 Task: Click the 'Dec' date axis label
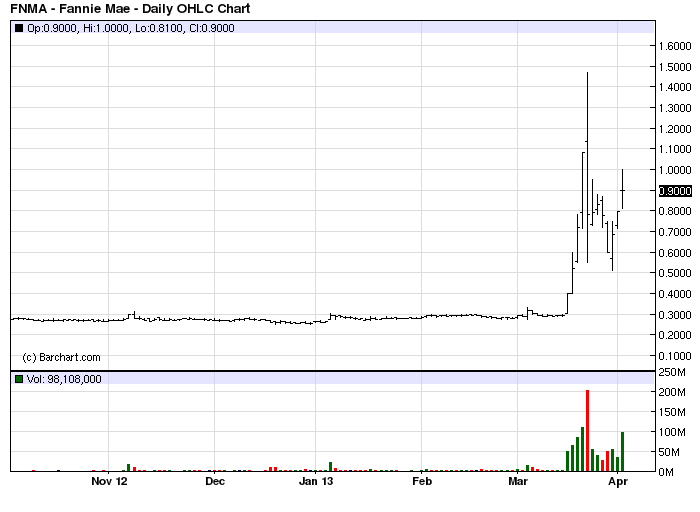pos(215,482)
